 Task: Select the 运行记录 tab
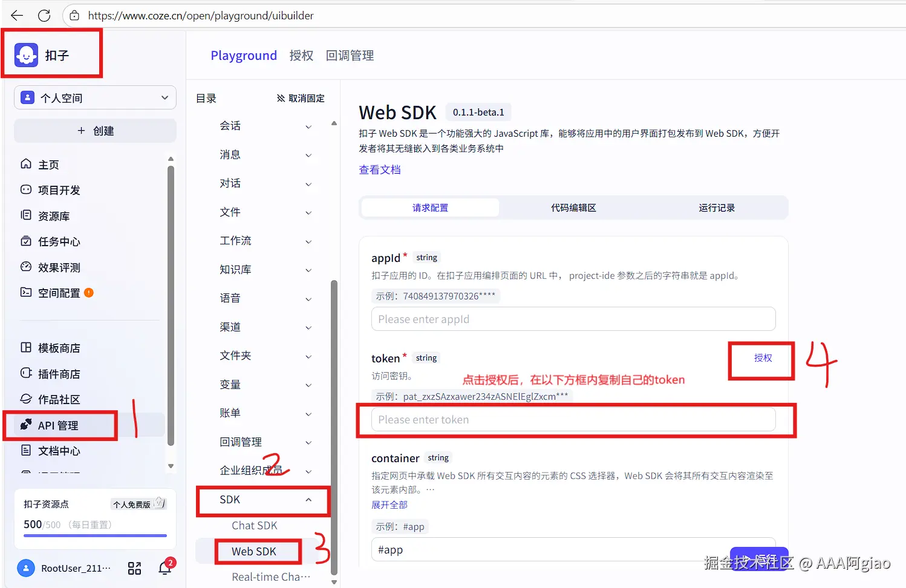717,207
